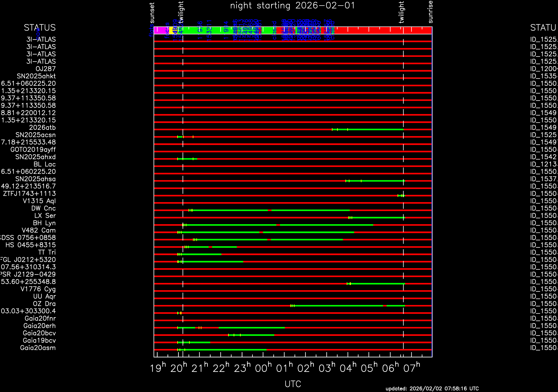Click the 'sunset' label at top
Image resolution: width=558 pixels, height=392 pixels.
pyautogui.click(x=152, y=13)
